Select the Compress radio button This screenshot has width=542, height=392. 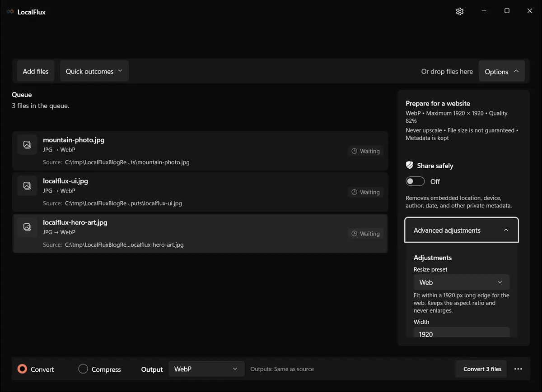coord(83,369)
